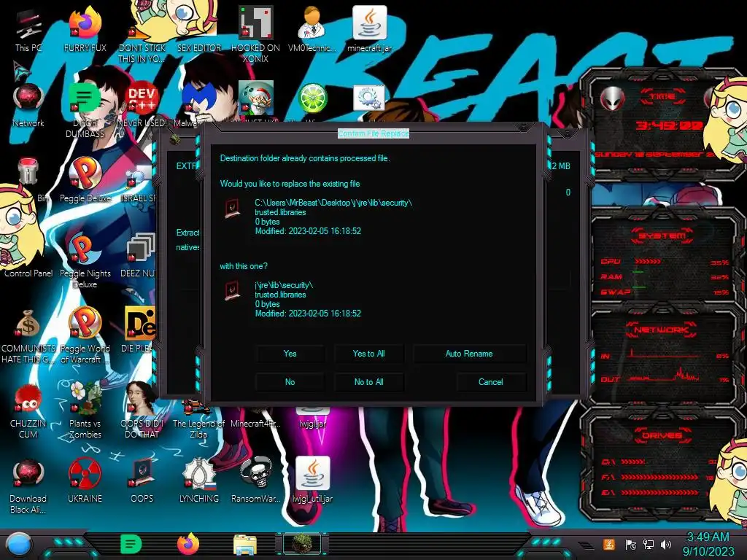Open OOPS laptop desktop icon
The height and width of the screenshot is (560, 747).
tap(142, 481)
